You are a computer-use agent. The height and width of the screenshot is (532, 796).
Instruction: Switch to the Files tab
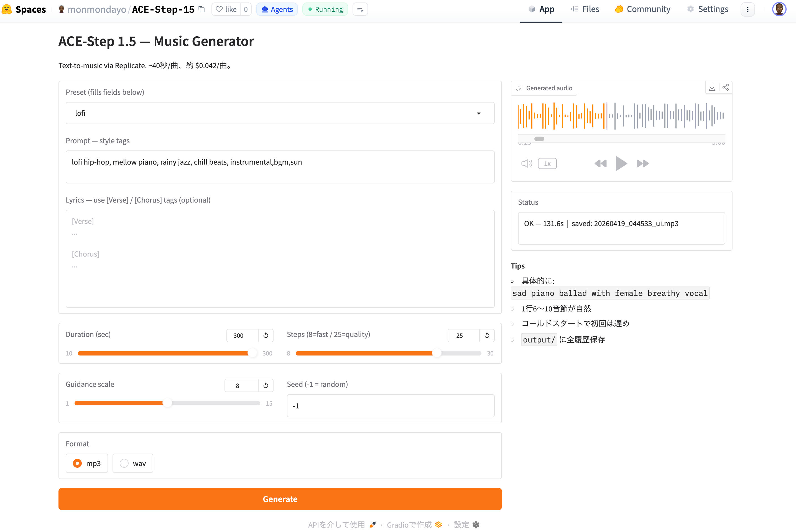click(x=585, y=9)
